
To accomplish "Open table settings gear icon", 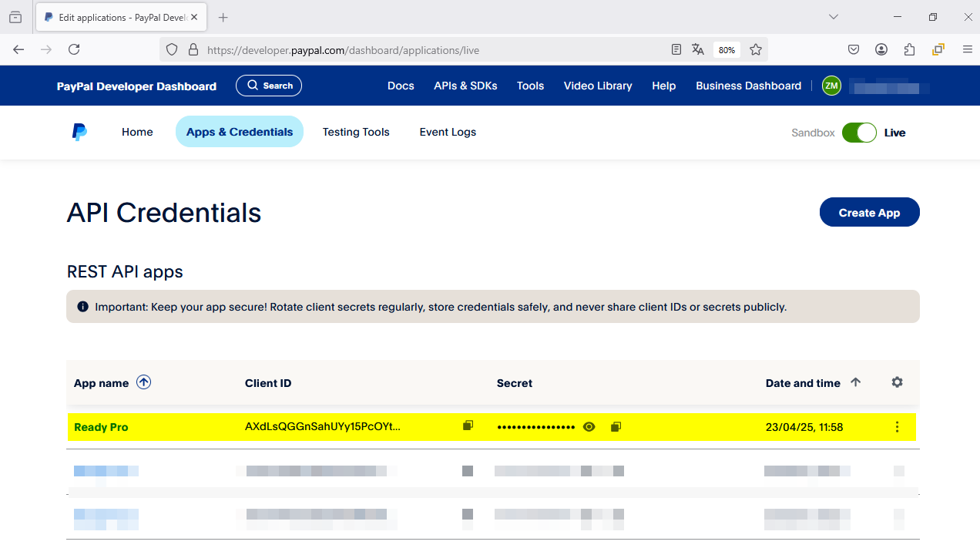I will tap(897, 382).
